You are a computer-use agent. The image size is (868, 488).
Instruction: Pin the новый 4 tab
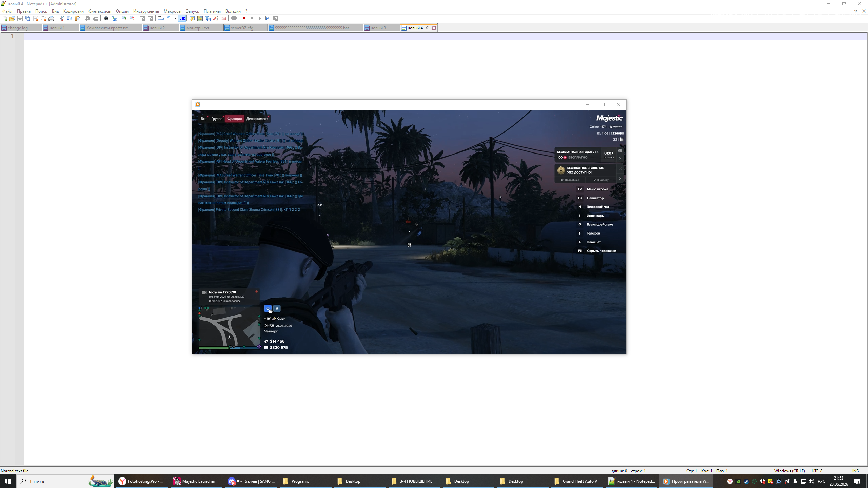click(428, 28)
